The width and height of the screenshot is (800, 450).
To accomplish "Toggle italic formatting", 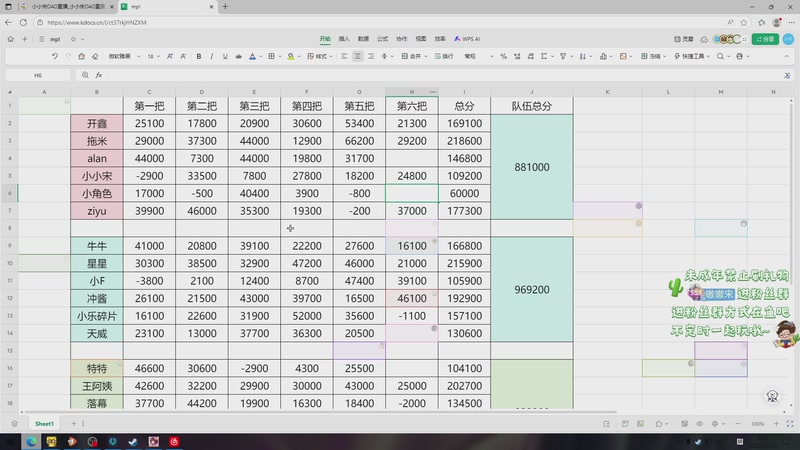I will (x=212, y=56).
